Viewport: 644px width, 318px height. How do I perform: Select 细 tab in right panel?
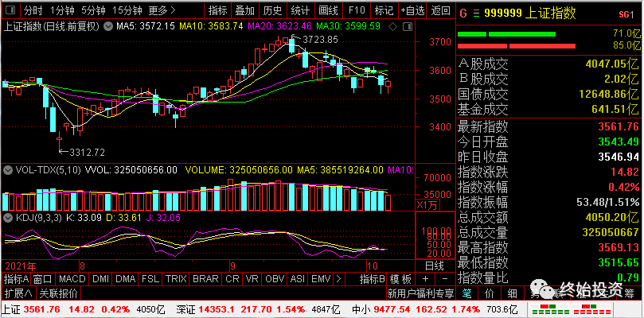coord(512,293)
